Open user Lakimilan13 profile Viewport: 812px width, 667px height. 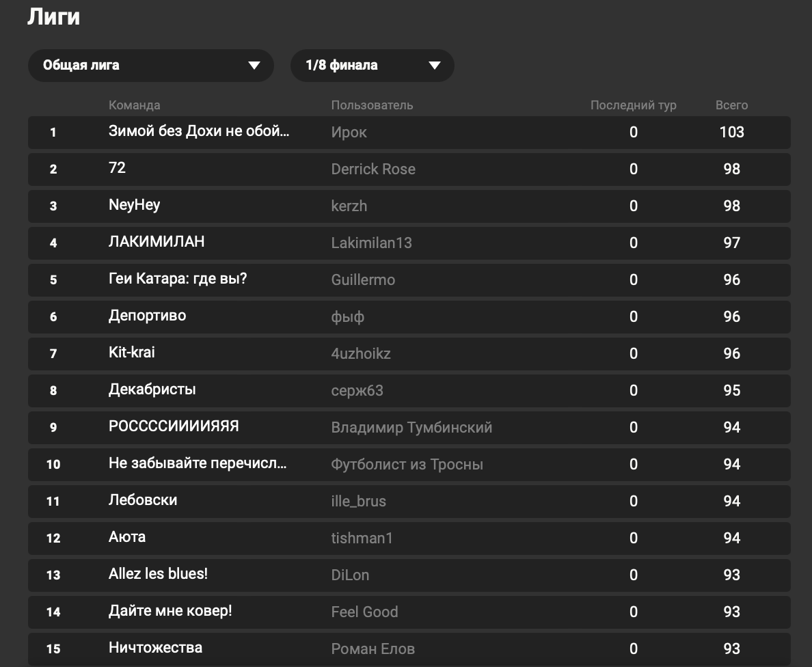point(371,243)
